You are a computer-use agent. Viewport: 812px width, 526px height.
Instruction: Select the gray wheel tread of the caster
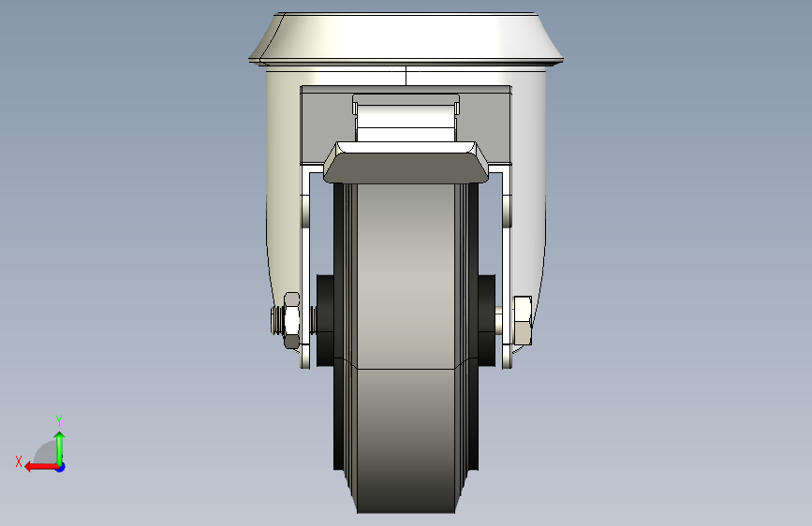coord(406,347)
